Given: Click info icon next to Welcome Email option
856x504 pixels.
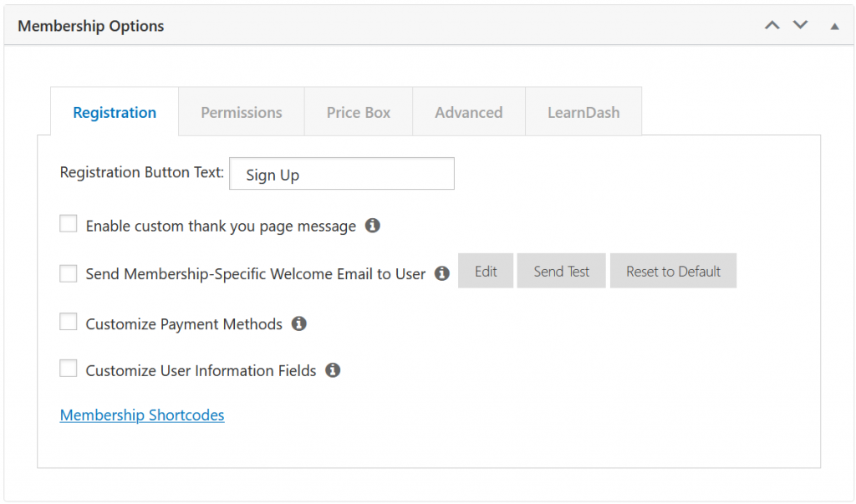Looking at the screenshot, I should [x=442, y=273].
